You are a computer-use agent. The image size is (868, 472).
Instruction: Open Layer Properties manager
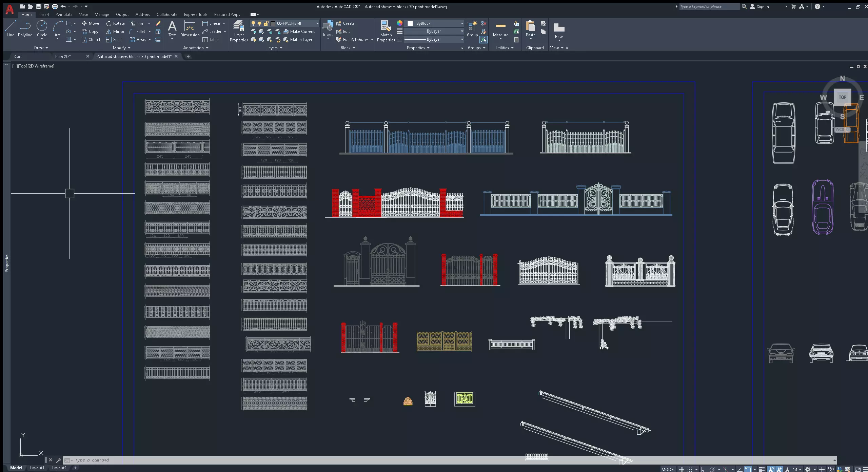239,31
